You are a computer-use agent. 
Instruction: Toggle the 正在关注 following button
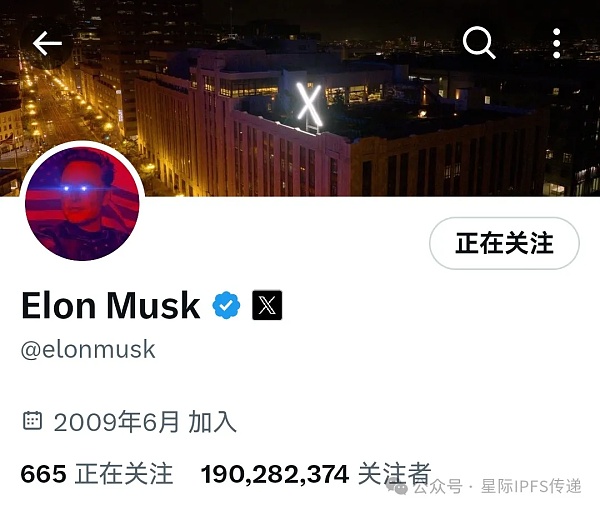[504, 243]
